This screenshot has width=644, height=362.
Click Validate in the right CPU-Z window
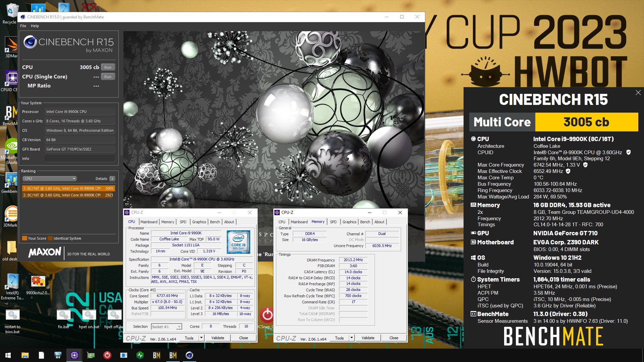coord(368,338)
